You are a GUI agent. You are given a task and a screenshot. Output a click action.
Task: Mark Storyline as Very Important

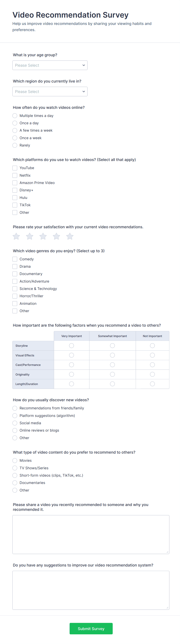72,346
